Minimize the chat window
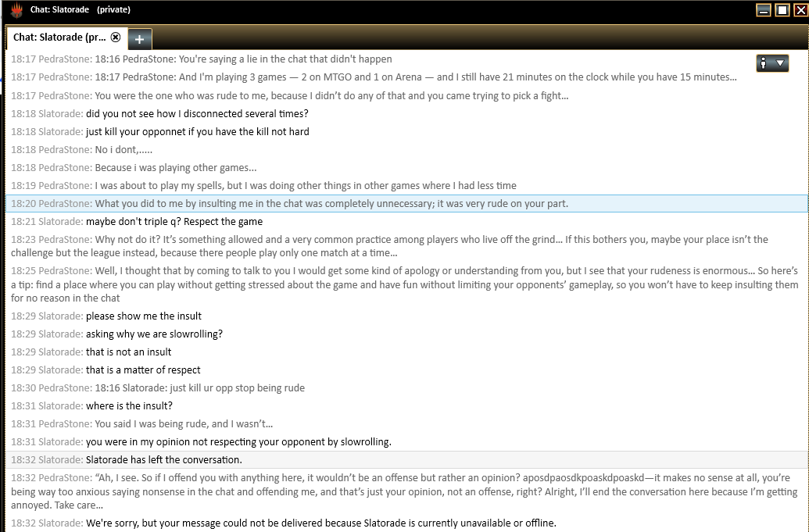This screenshot has height=532, width=809. (764, 10)
